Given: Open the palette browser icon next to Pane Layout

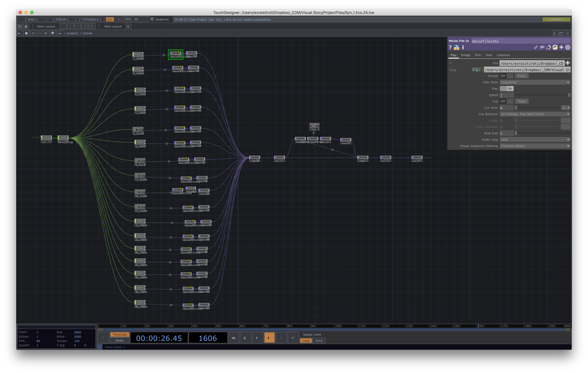Looking at the screenshot, I should pyautogui.click(x=26, y=26).
